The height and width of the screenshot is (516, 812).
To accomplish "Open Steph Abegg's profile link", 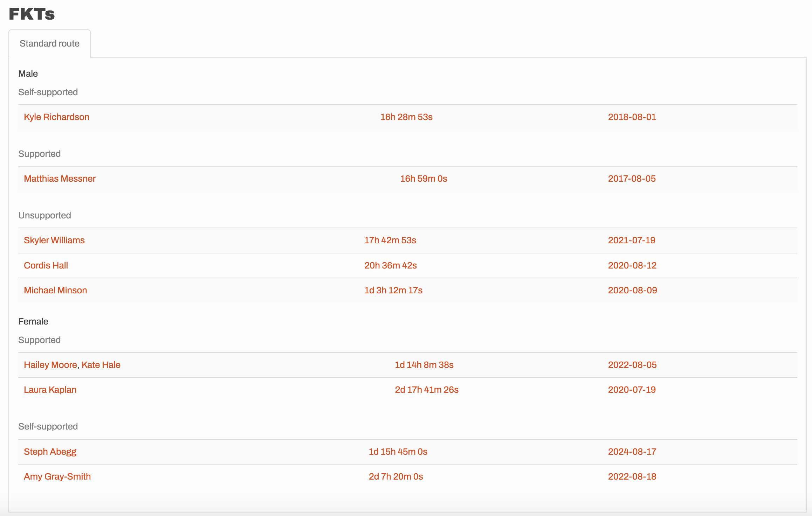I will (x=50, y=452).
